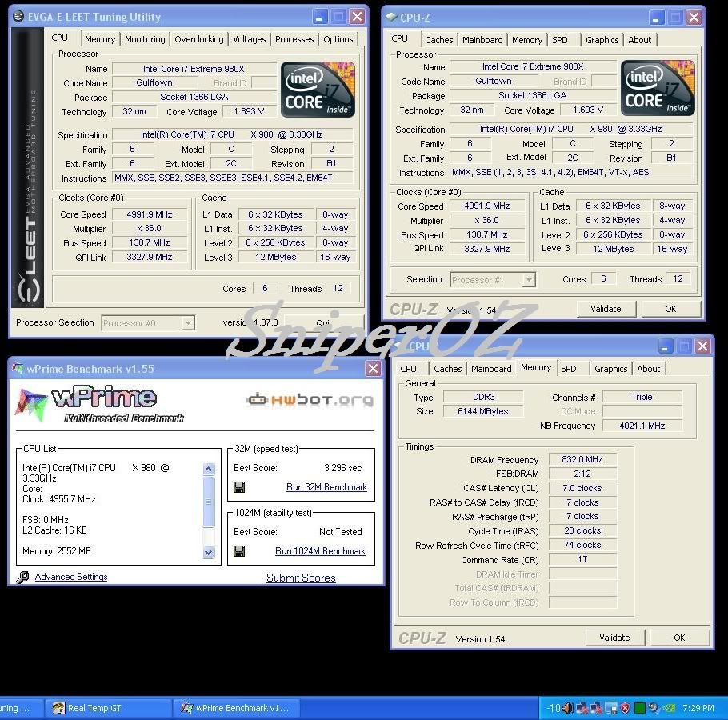
Task: Open the SPD tab in lower CPU-Z window
Action: pyautogui.click(x=569, y=369)
